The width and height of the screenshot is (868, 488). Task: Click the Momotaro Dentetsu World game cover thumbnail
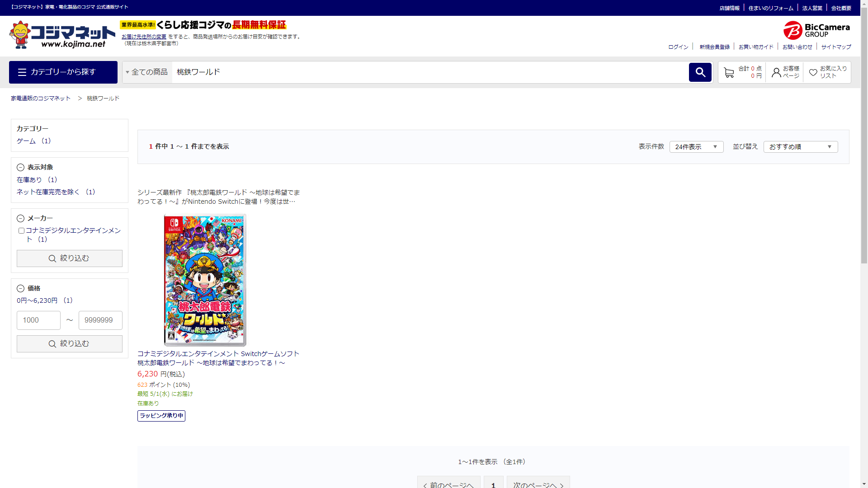point(205,280)
